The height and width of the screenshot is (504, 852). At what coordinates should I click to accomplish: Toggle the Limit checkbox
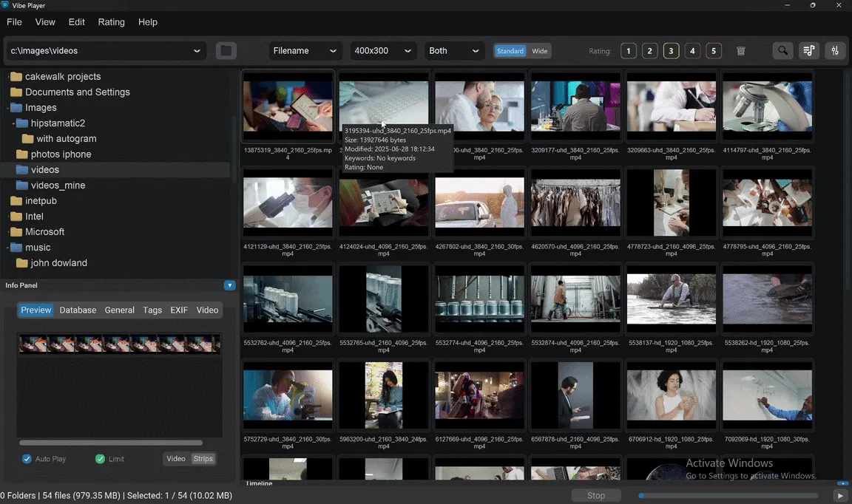[100, 459]
